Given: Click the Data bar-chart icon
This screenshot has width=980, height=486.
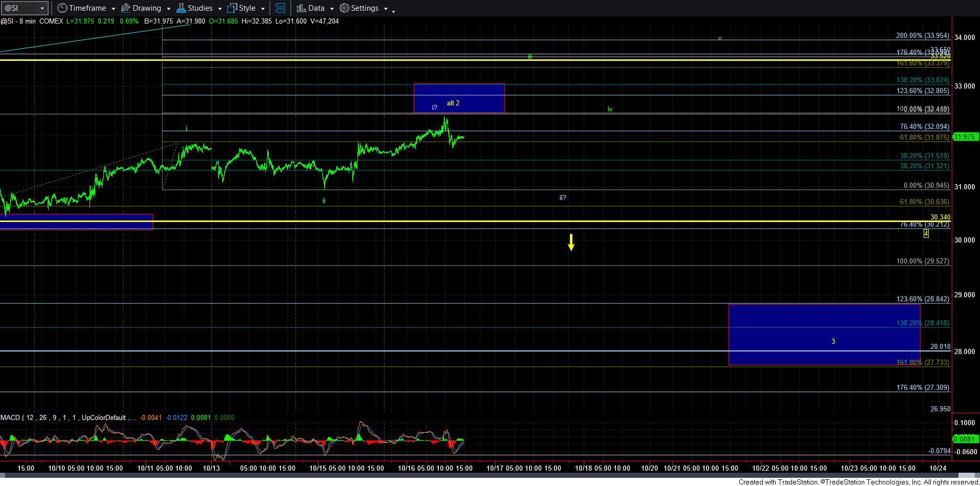Looking at the screenshot, I should pos(301,8).
